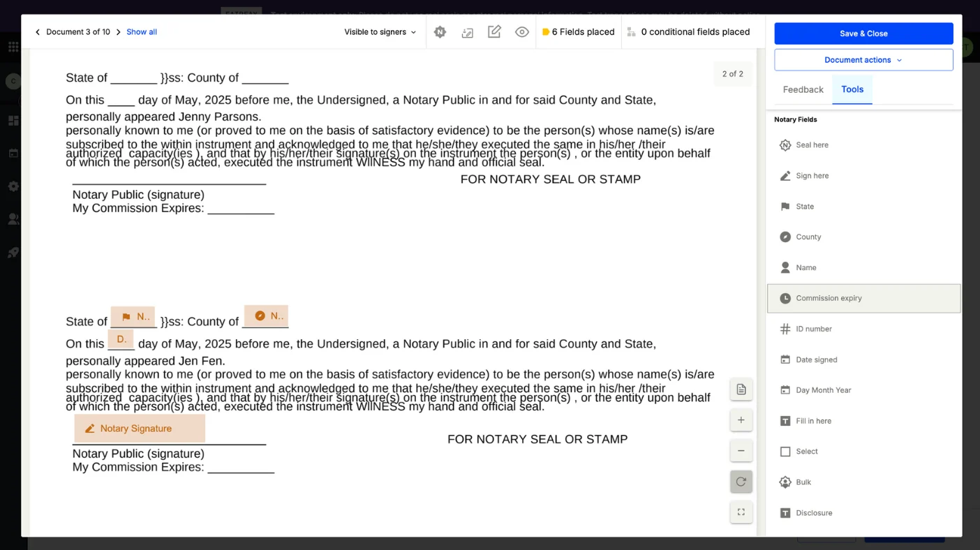
Task: Go to previous document arrow
Action: tap(38, 32)
